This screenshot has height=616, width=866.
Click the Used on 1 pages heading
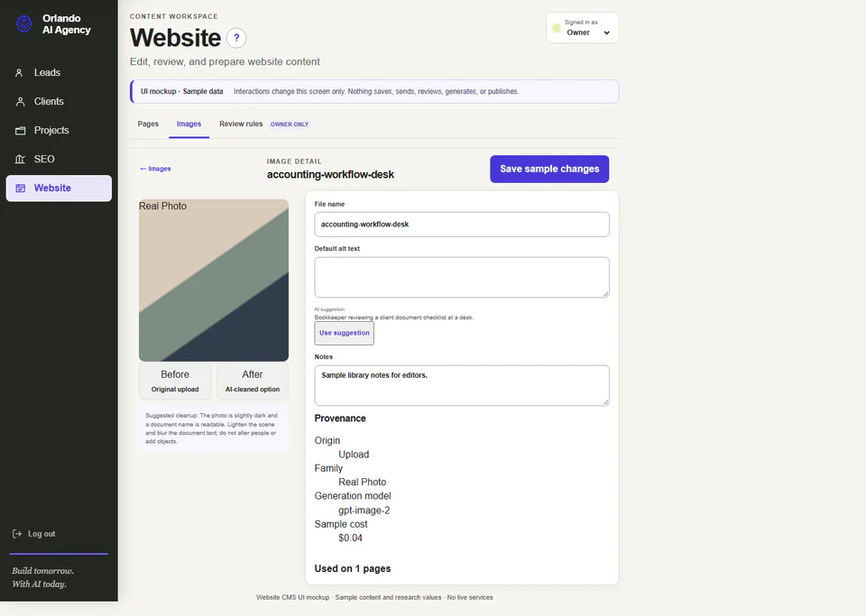click(353, 568)
